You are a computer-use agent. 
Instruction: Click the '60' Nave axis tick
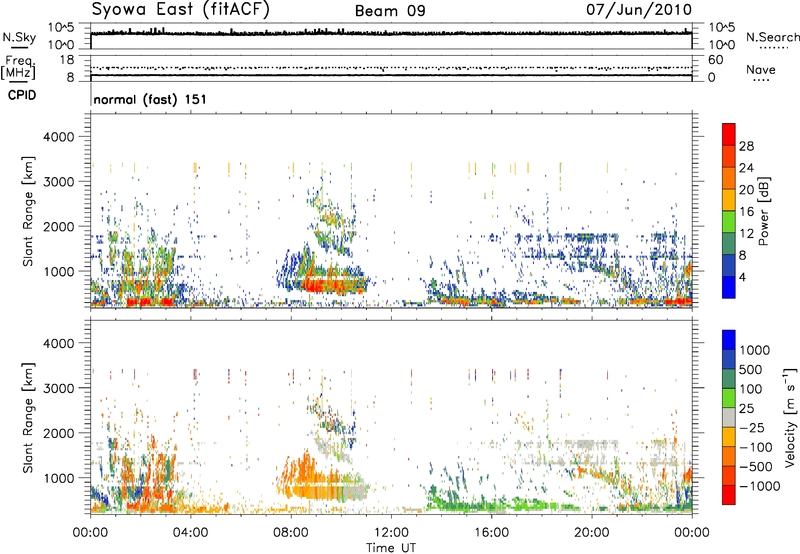tap(715, 60)
